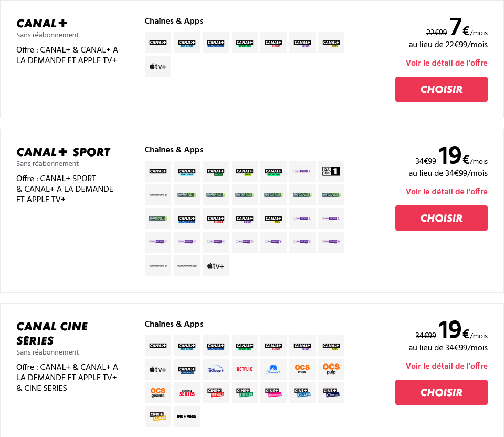Select the Ciné+ Premier channel logo
The image size is (504, 437).
click(x=216, y=393)
